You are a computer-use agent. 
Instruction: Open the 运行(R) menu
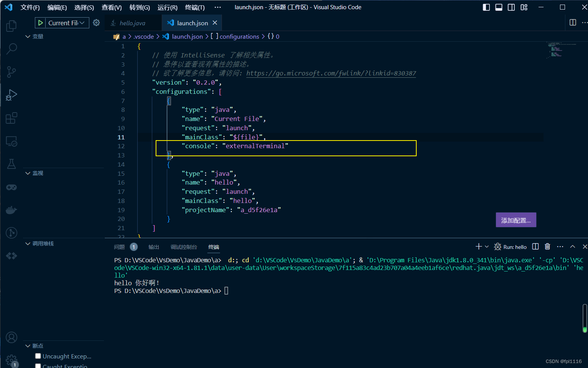coord(167,7)
